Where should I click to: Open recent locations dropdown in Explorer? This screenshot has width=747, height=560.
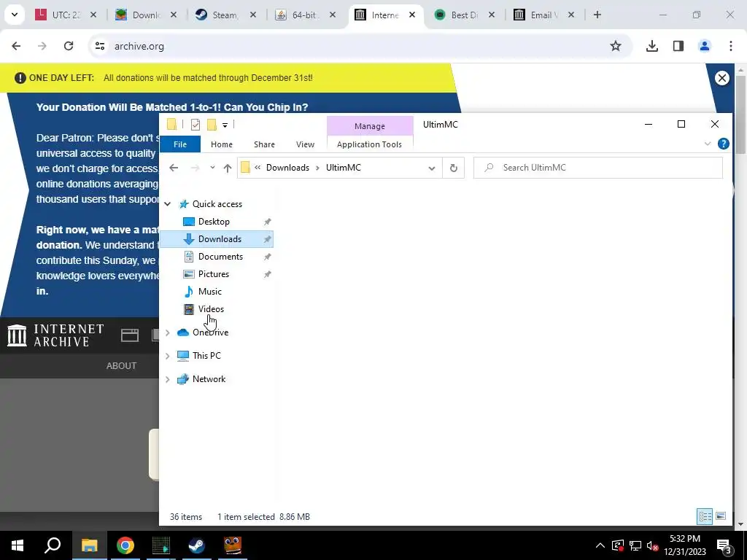tap(212, 168)
